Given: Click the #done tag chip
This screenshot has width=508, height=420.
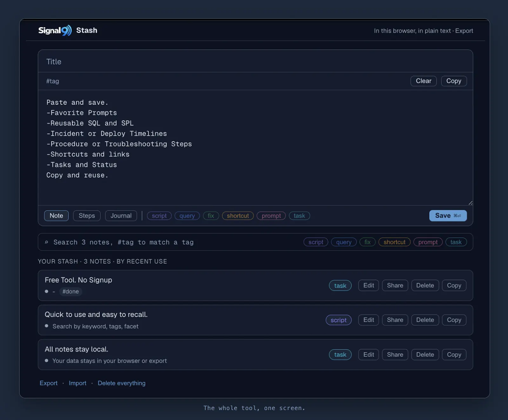Looking at the screenshot, I should coord(70,291).
